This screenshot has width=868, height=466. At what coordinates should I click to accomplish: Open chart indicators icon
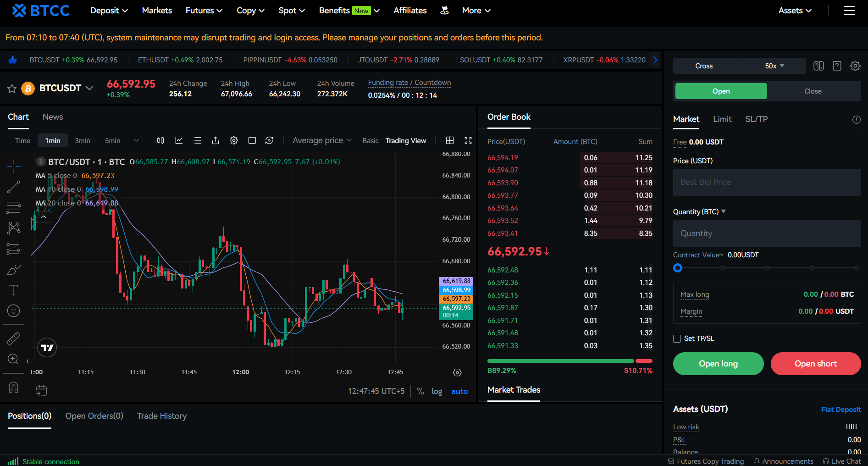point(179,140)
